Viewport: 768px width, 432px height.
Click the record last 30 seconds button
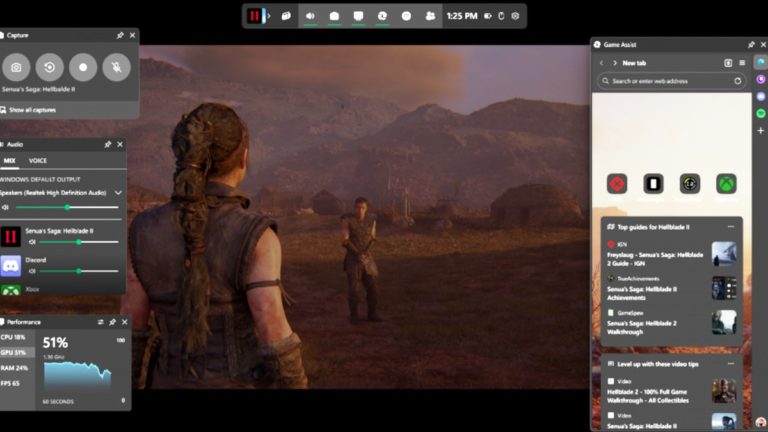point(49,67)
